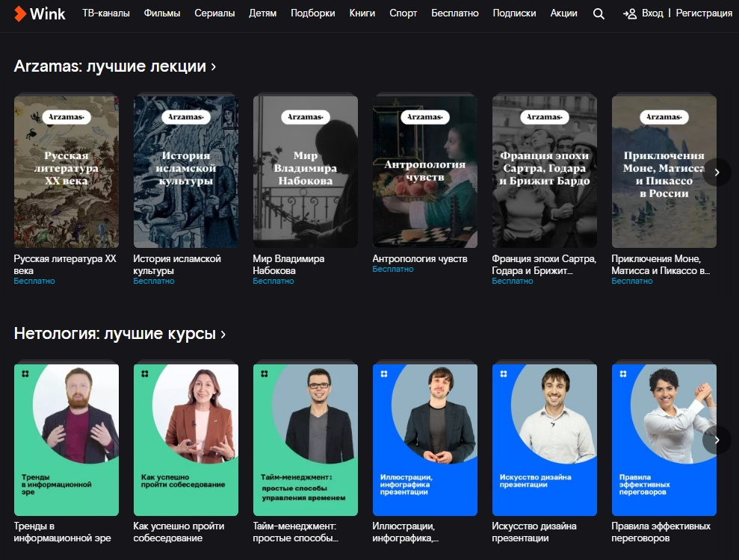
Task: Open Антропология чувств title link
Action: (x=419, y=259)
